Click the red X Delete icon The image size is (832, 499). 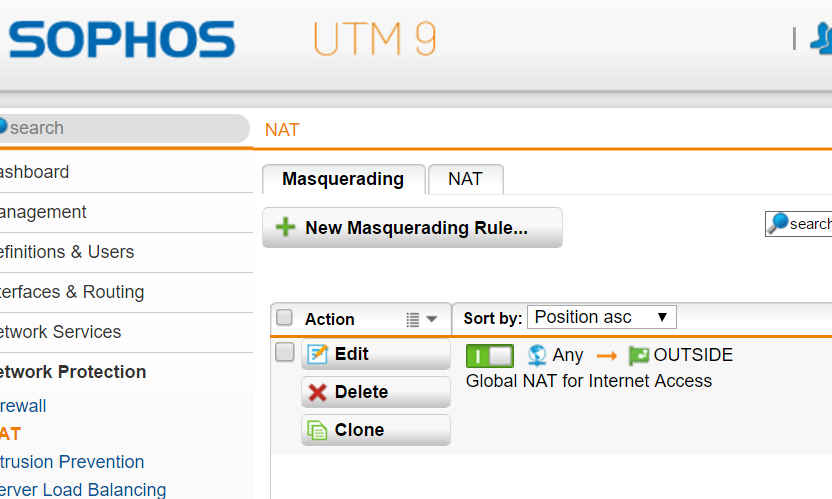tap(317, 393)
